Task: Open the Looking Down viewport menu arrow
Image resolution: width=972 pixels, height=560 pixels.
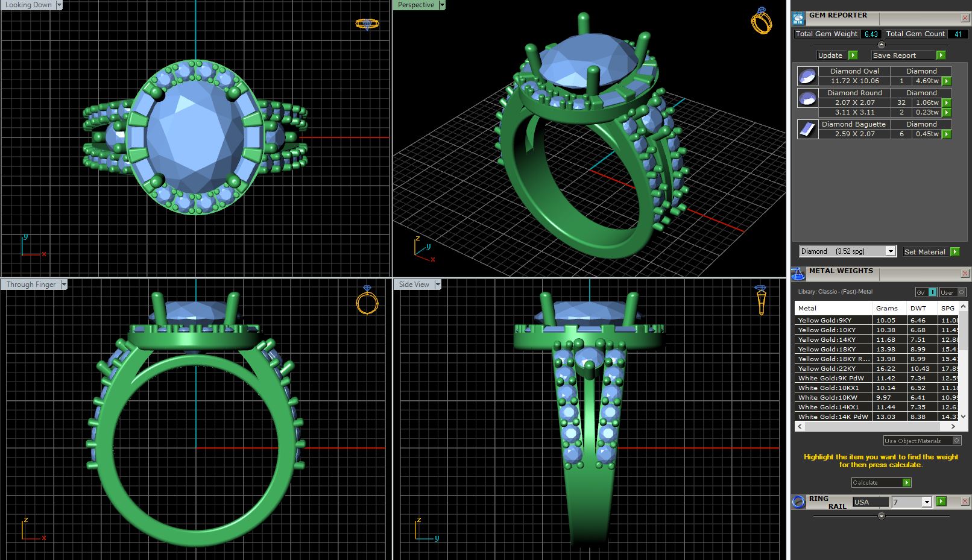Action: click(x=58, y=5)
